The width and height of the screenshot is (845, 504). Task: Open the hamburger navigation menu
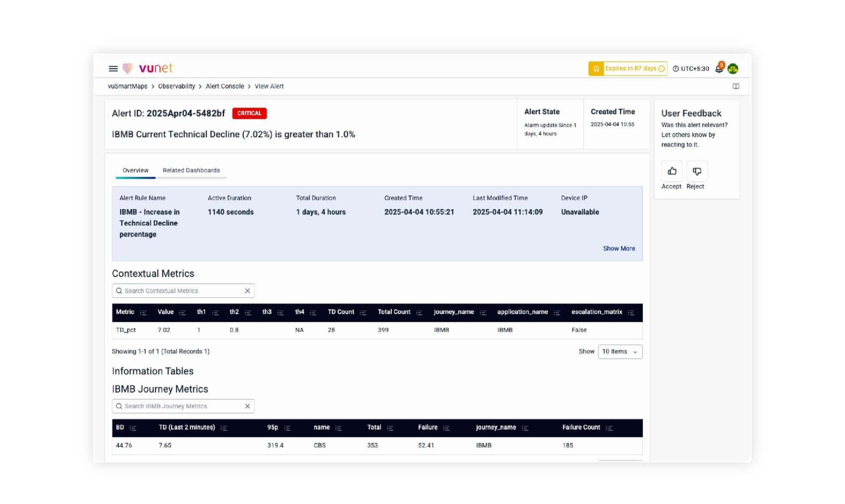[113, 68]
